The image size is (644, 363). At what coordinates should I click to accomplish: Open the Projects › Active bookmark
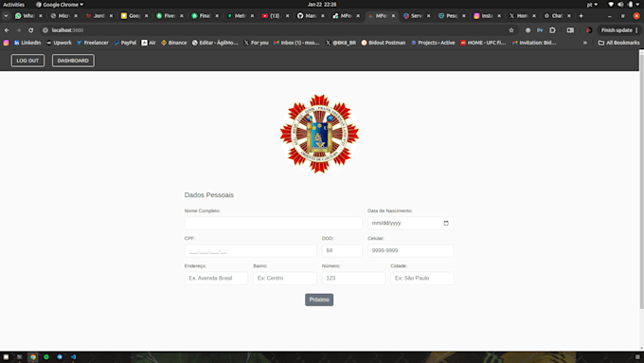433,43
